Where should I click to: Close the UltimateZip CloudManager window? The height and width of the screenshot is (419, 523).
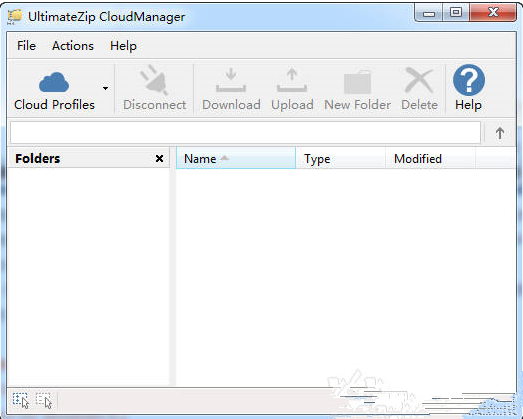pyautogui.click(x=493, y=13)
